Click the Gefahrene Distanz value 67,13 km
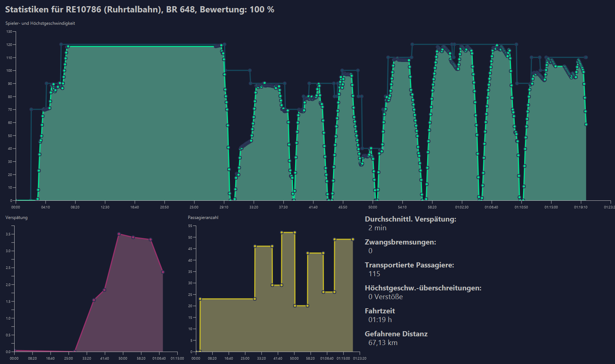 [383, 343]
